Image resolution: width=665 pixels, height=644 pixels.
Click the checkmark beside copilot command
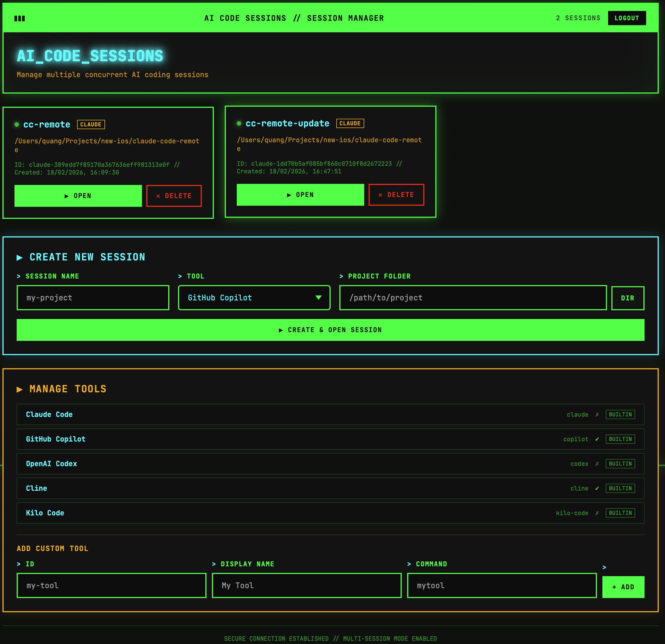(597, 439)
